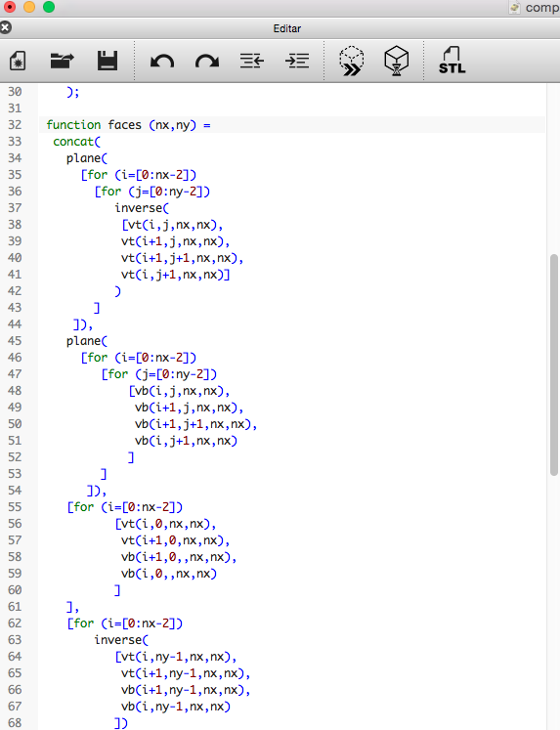560x730 pixels.
Task: Render the model with the hourglass cube icon
Action: 396,61
